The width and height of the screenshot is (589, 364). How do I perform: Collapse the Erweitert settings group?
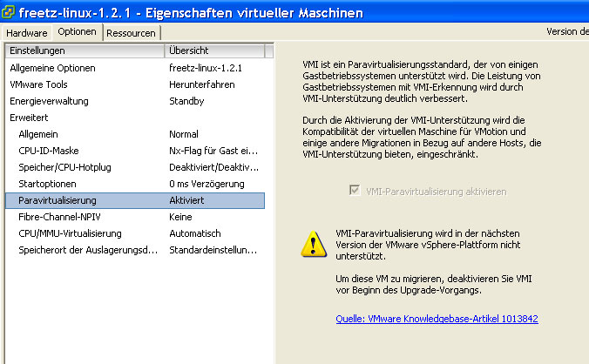click(28, 118)
